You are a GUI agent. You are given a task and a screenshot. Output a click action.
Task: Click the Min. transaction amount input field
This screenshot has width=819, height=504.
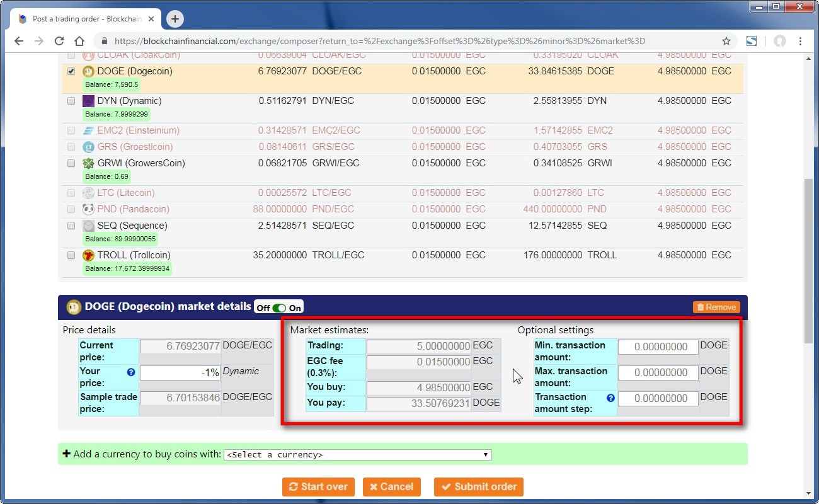658,346
